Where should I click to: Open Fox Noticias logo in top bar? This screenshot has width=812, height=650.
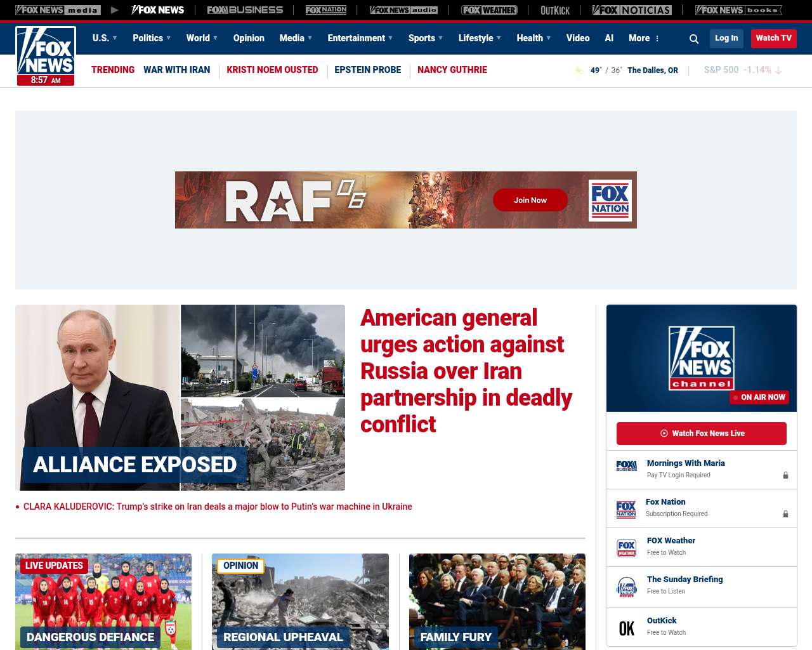pos(632,10)
